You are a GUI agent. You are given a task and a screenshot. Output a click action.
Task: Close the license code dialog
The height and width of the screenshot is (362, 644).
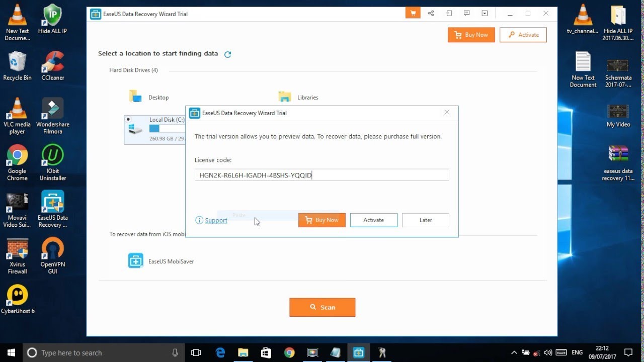[447, 113]
